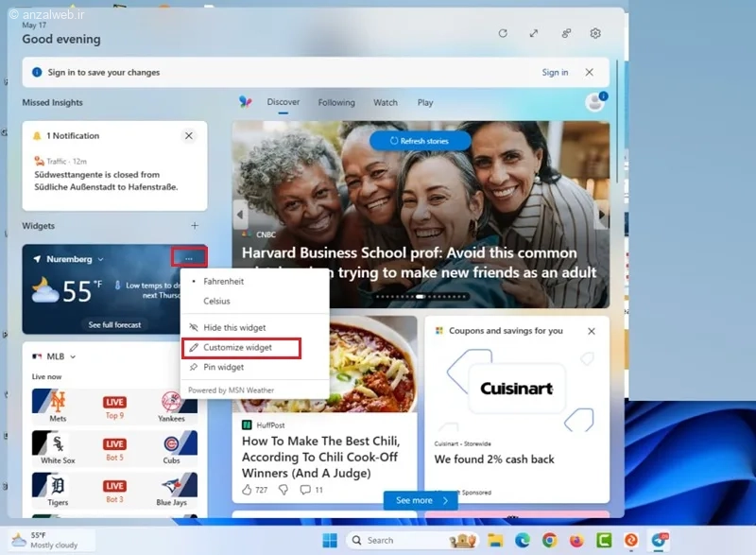Click the Sign in link
This screenshot has width=756, height=555.
coord(555,73)
